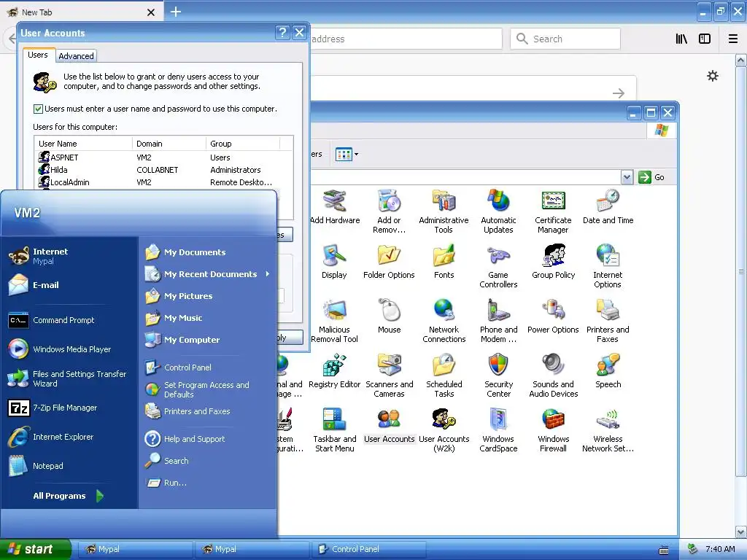
Task: Switch to Advanced tab in User Accounts
Action: [76, 56]
